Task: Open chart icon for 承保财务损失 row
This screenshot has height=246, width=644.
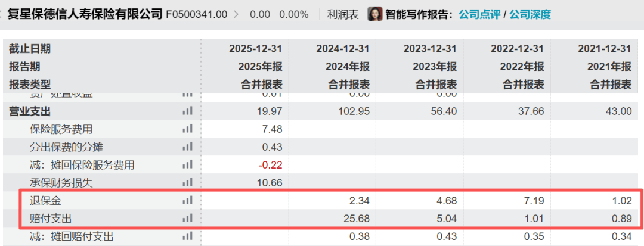Action: [x=187, y=182]
